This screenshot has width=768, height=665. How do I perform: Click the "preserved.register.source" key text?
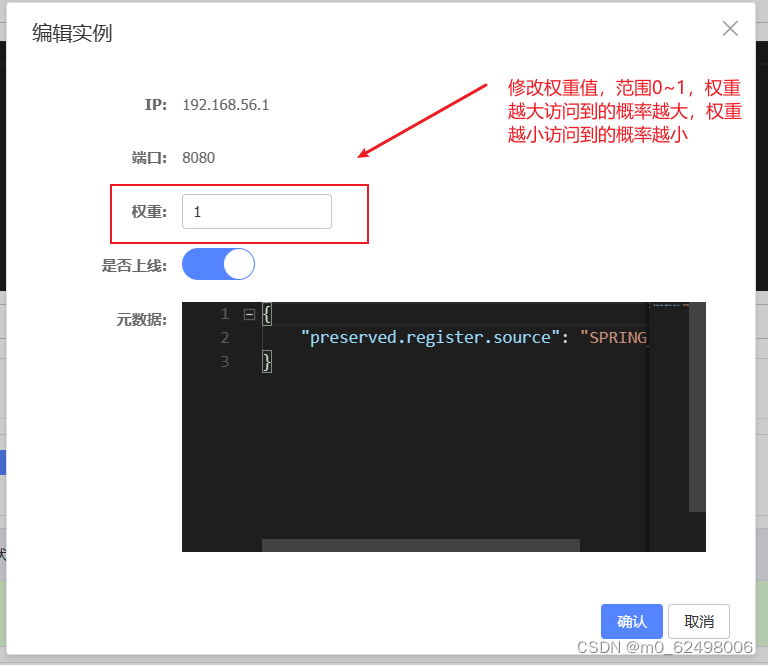tap(430, 337)
